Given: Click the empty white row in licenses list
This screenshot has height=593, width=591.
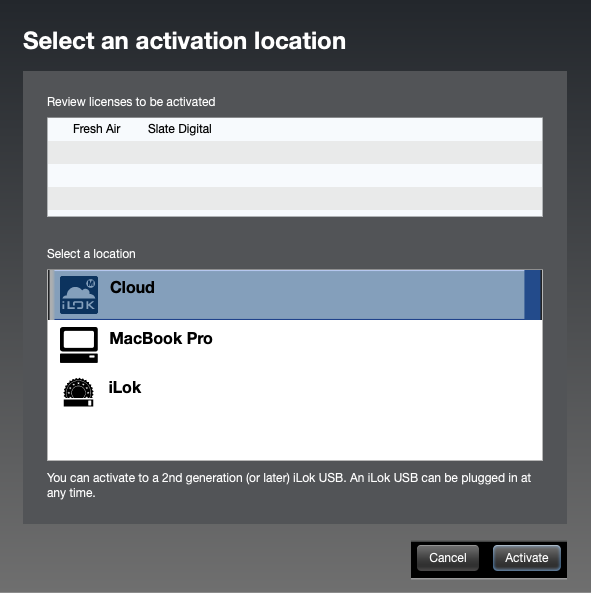Looking at the screenshot, I should (x=295, y=175).
